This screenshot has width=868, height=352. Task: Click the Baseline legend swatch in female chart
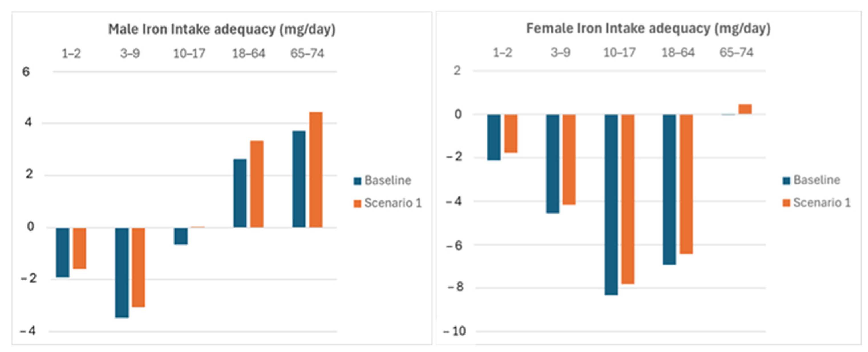click(x=786, y=181)
